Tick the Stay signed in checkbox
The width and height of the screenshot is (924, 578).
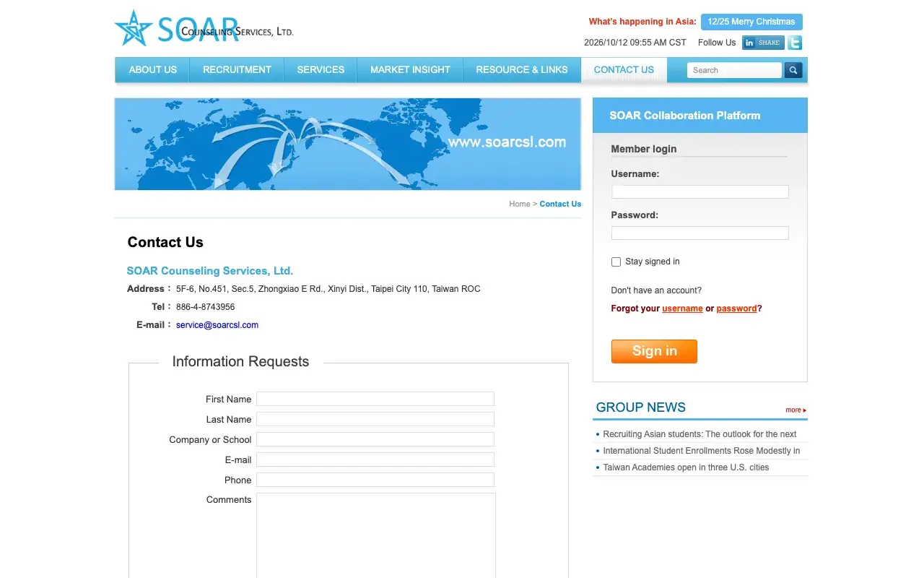tap(616, 262)
